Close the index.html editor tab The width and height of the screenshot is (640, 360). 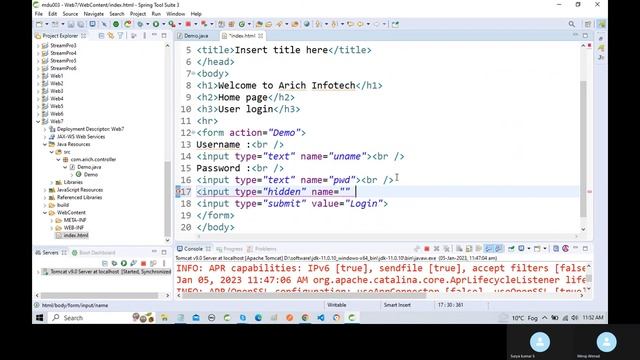click(x=260, y=36)
